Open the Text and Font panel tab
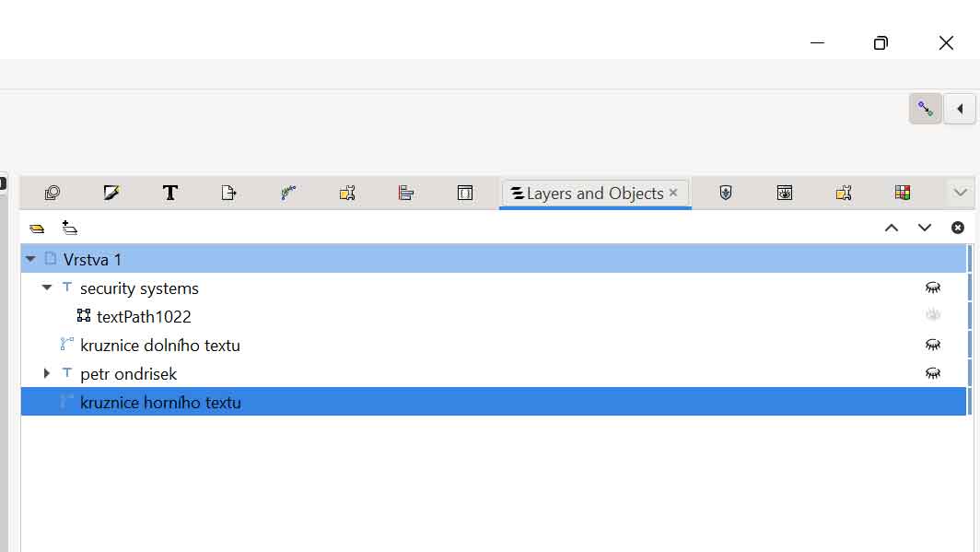 point(169,193)
